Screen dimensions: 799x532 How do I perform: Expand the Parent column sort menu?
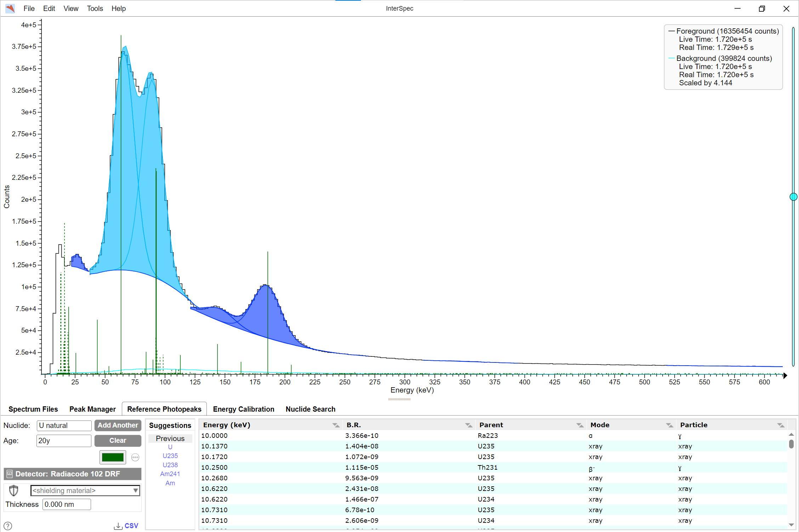click(x=579, y=425)
